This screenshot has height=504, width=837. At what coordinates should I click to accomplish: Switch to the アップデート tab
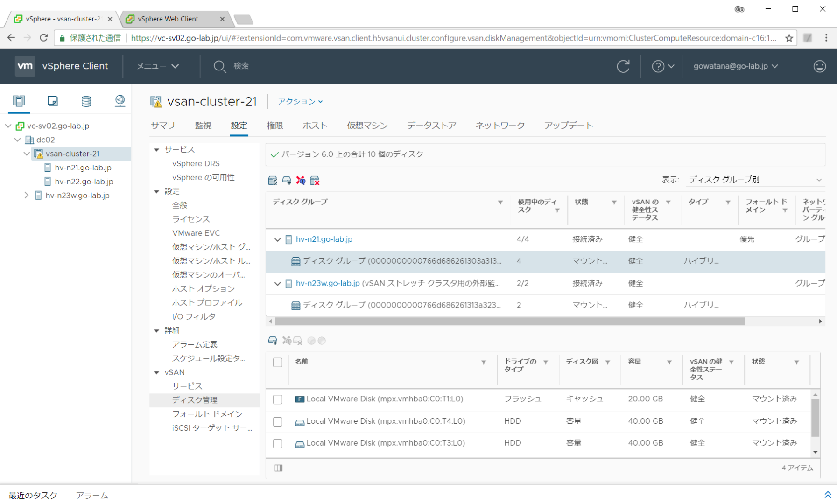(x=569, y=126)
